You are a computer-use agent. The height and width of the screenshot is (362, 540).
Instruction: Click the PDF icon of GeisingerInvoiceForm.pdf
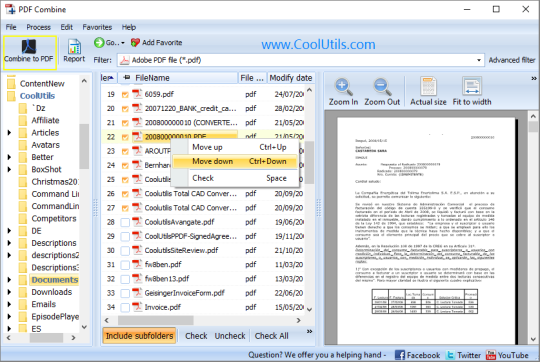[137, 293]
